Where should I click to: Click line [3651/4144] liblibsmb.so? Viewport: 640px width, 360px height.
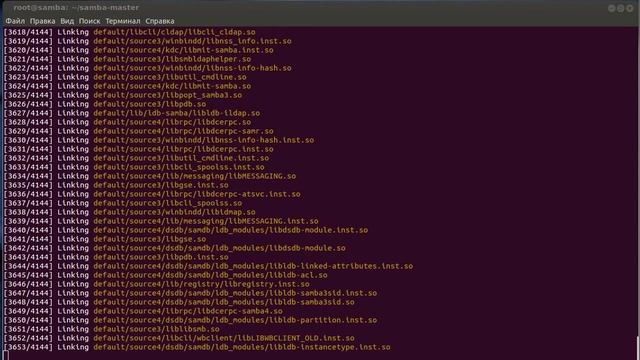point(111,329)
